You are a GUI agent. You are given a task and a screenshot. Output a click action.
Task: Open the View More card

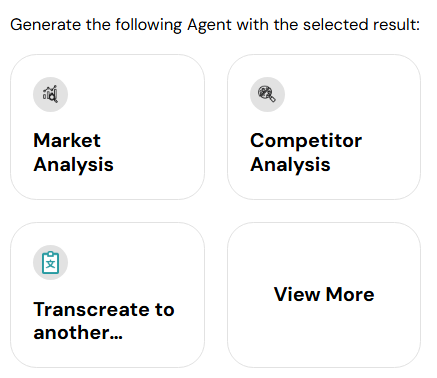pos(324,295)
